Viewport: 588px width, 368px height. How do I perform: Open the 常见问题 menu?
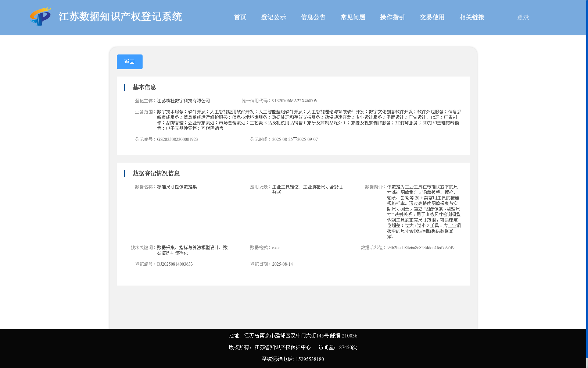352,17
